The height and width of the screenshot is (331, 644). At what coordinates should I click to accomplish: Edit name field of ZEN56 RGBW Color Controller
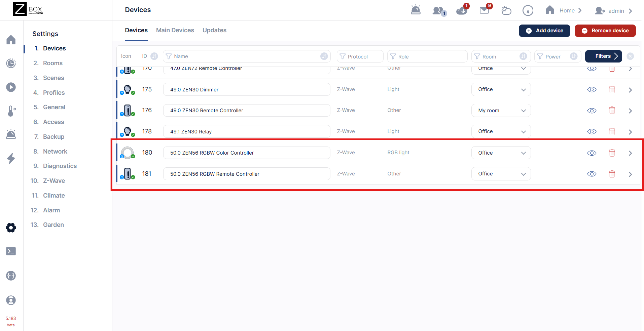tap(247, 153)
